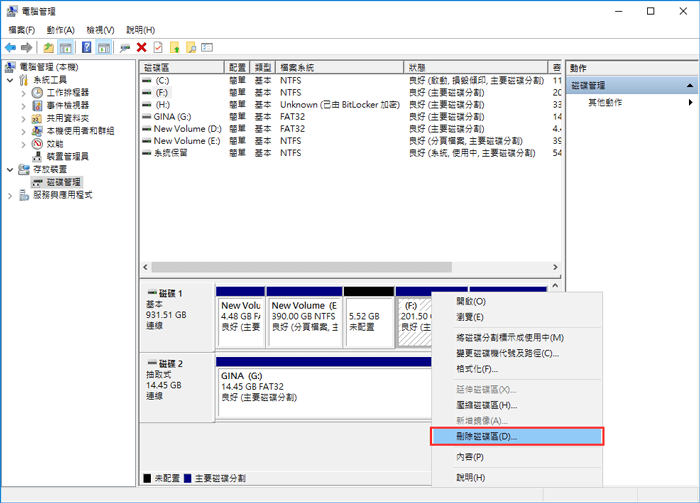The height and width of the screenshot is (503, 700).
Task: Click the Up one level folder icon
Action: [x=48, y=47]
